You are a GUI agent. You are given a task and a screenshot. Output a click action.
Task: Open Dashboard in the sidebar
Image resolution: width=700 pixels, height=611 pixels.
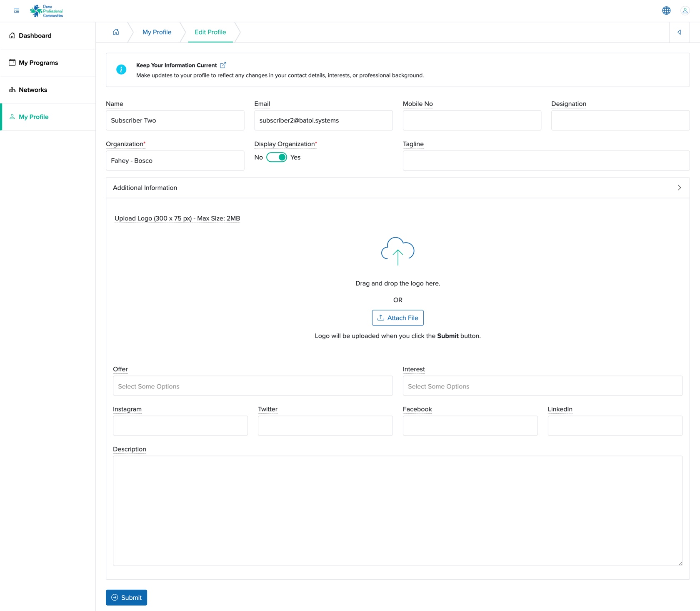point(48,35)
